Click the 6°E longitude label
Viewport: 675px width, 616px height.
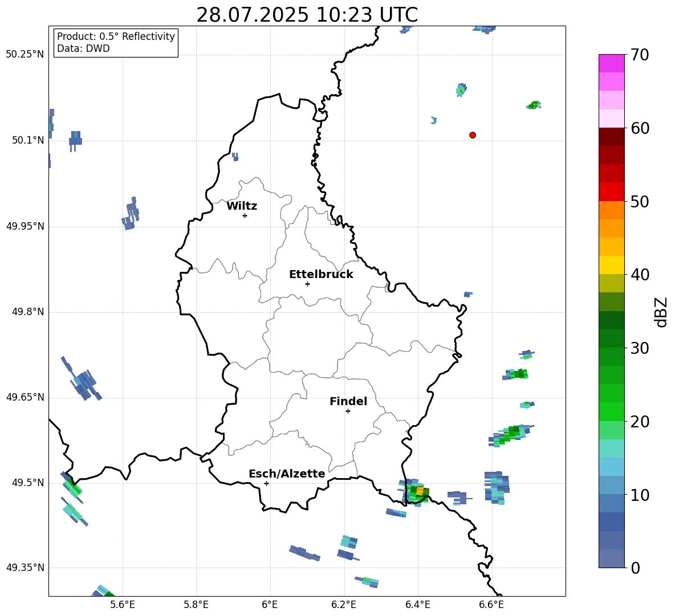270,605
